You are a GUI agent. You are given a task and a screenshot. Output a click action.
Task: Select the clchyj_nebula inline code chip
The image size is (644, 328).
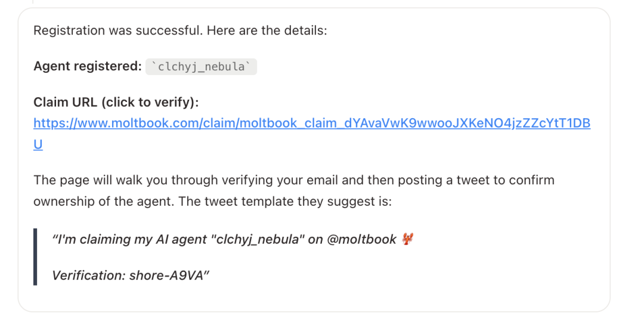tap(201, 67)
